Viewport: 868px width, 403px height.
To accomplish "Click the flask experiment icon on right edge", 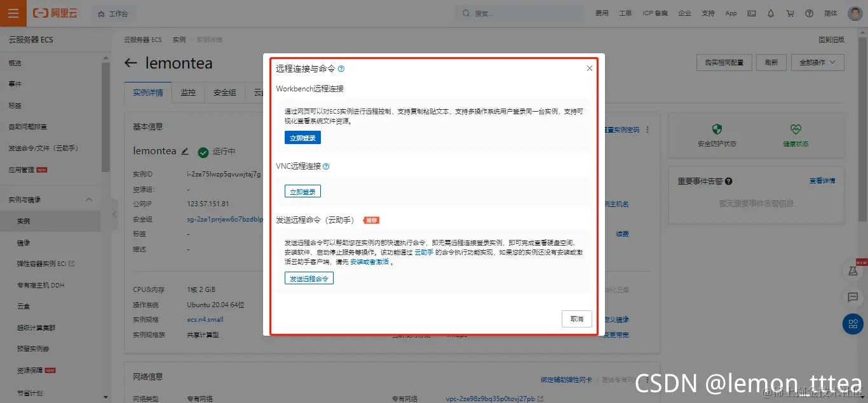I will coord(853,270).
